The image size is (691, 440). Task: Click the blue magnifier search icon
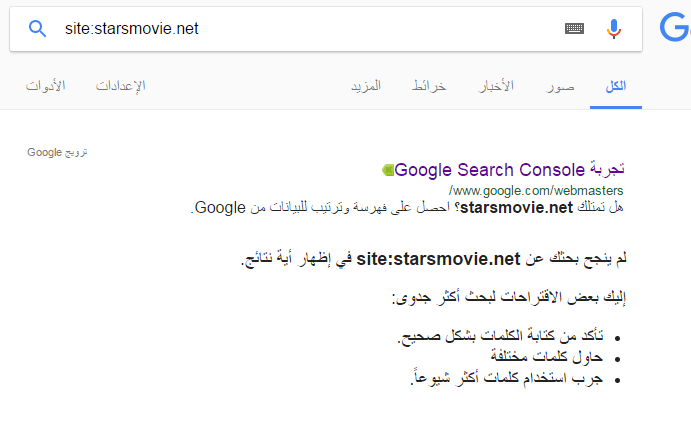(38, 29)
